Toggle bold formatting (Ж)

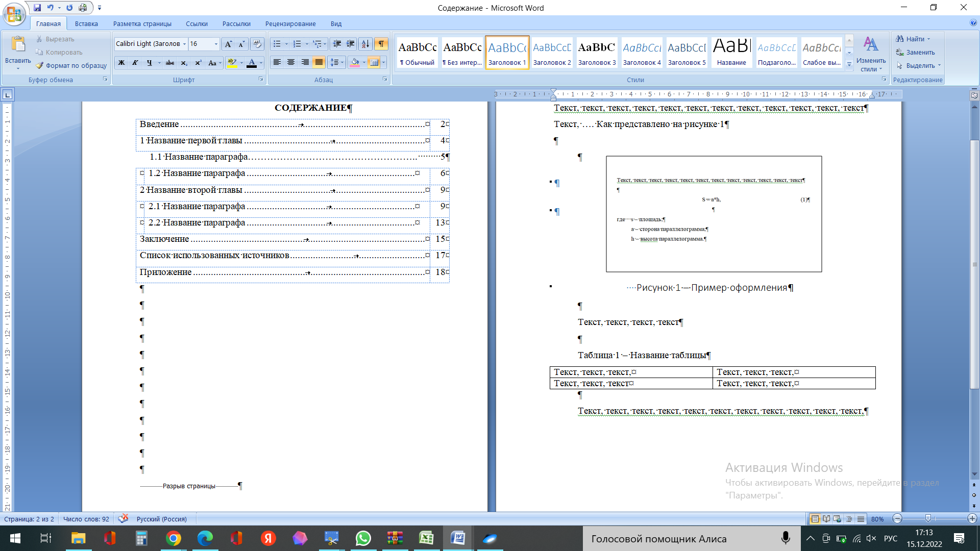pos(121,63)
